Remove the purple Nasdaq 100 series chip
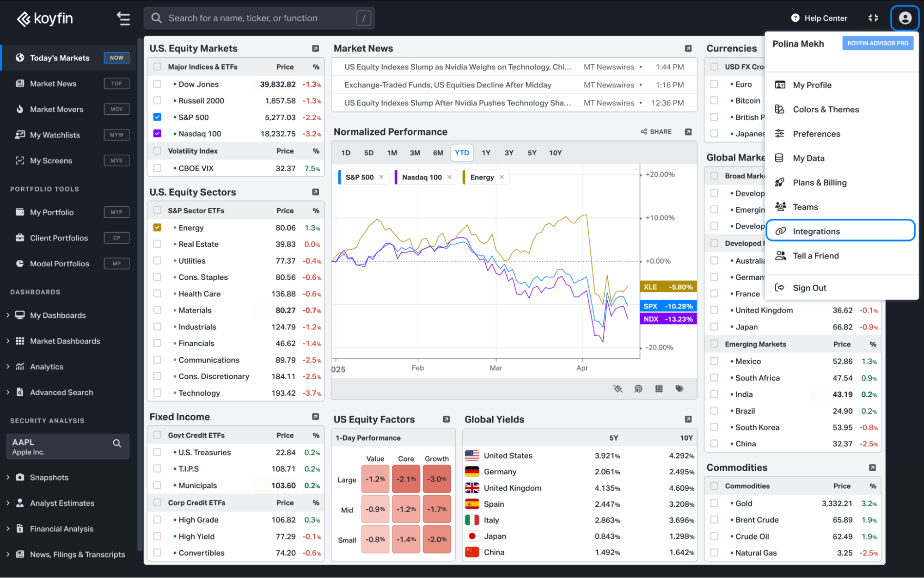Viewport: 924px width, 578px height. click(x=449, y=177)
